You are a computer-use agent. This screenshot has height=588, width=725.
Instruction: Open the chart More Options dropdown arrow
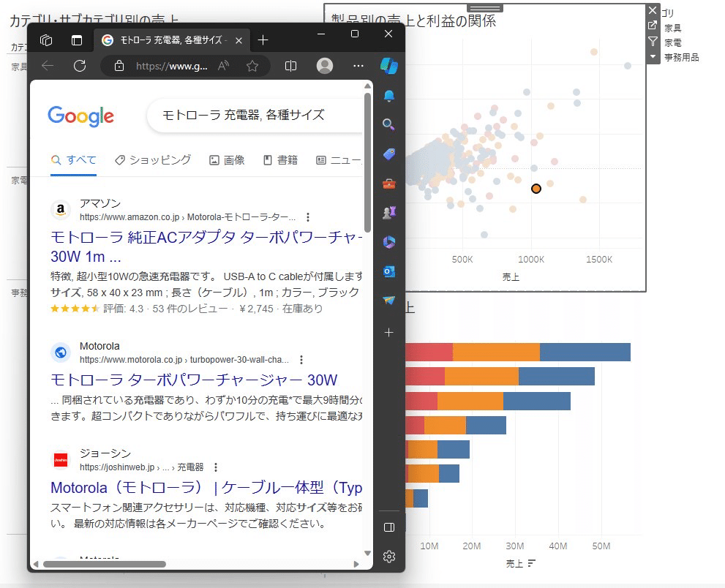tap(653, 56)
